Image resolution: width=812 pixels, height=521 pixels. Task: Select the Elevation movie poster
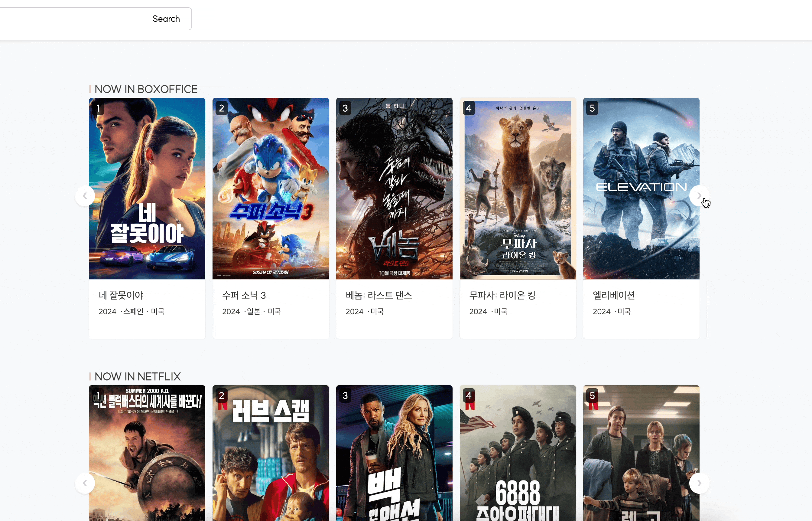641,188
